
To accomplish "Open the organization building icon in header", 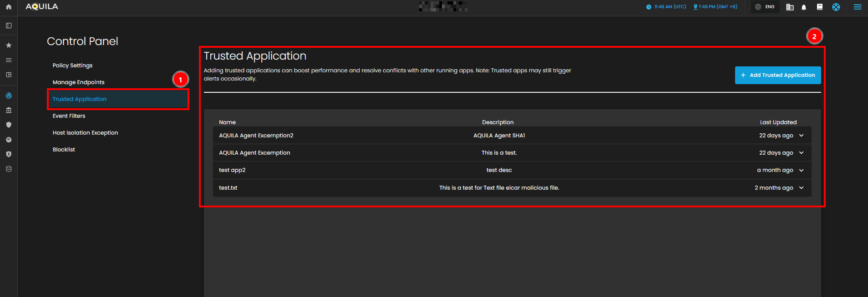I will coord(790,7).
